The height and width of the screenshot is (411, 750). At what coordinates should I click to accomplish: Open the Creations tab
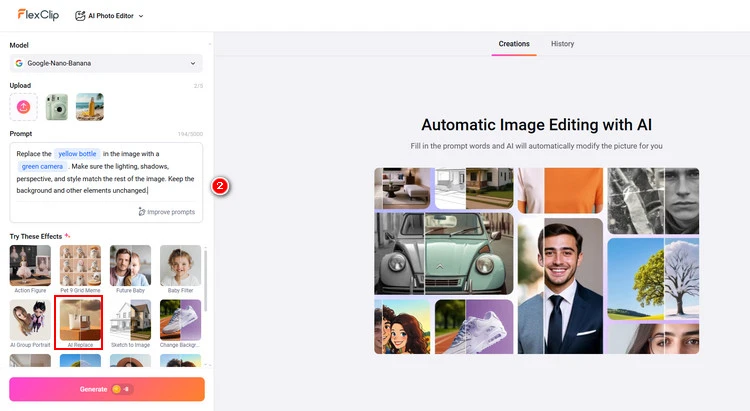tap(514, 44)
